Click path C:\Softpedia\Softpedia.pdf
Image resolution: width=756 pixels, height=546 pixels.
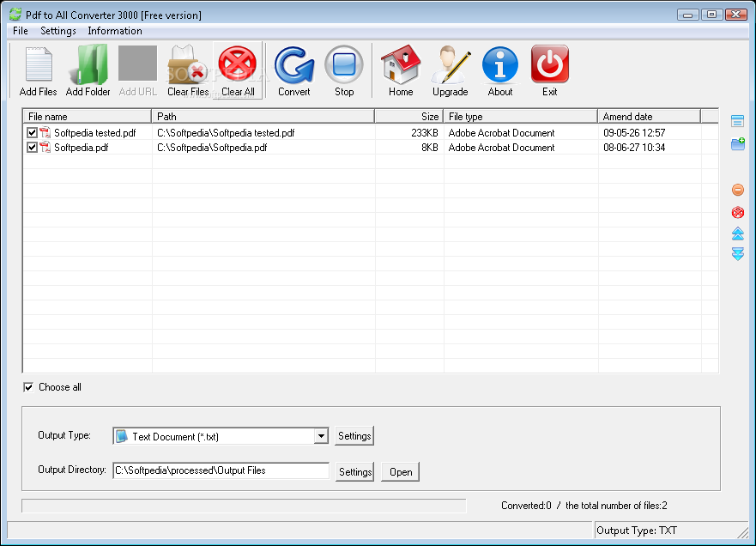(x=212, y=147)
